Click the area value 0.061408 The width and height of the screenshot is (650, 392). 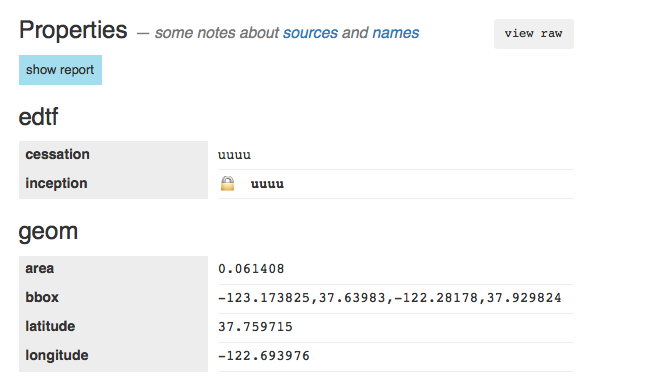pyautogui.click(x=251, y=269)
